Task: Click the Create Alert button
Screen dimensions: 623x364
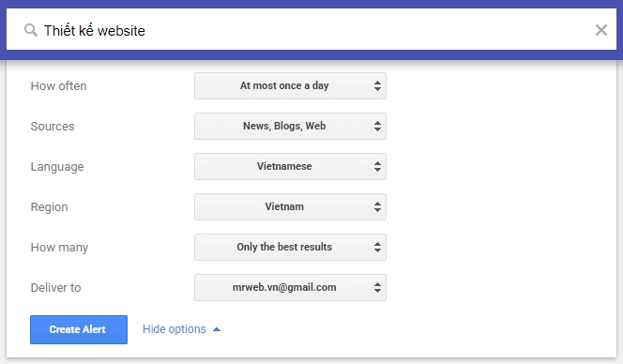Action: click(79, 329)
